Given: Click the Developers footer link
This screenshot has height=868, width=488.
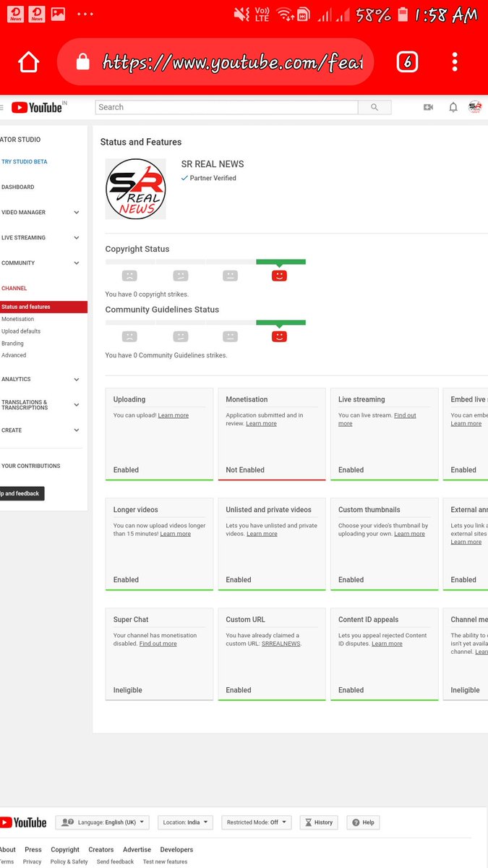Looking at the screenshot, I should pos(176,850).
